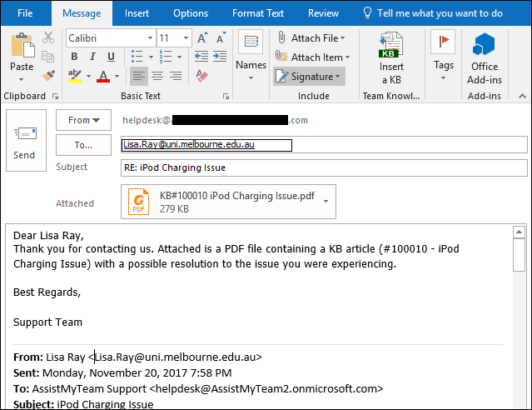Apply the red font color swatch
Image resolution: width=532 pixels, height=410 pixels.
(102, 77)
